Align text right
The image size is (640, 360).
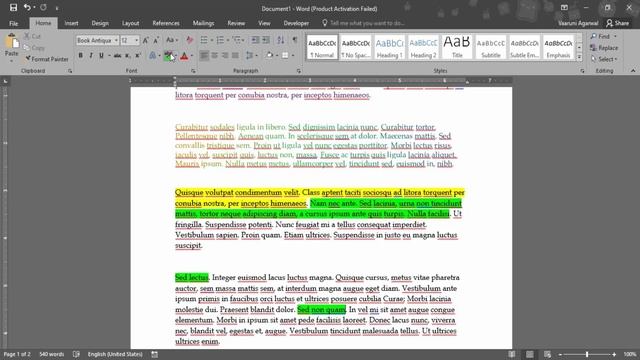click(225, 56)
